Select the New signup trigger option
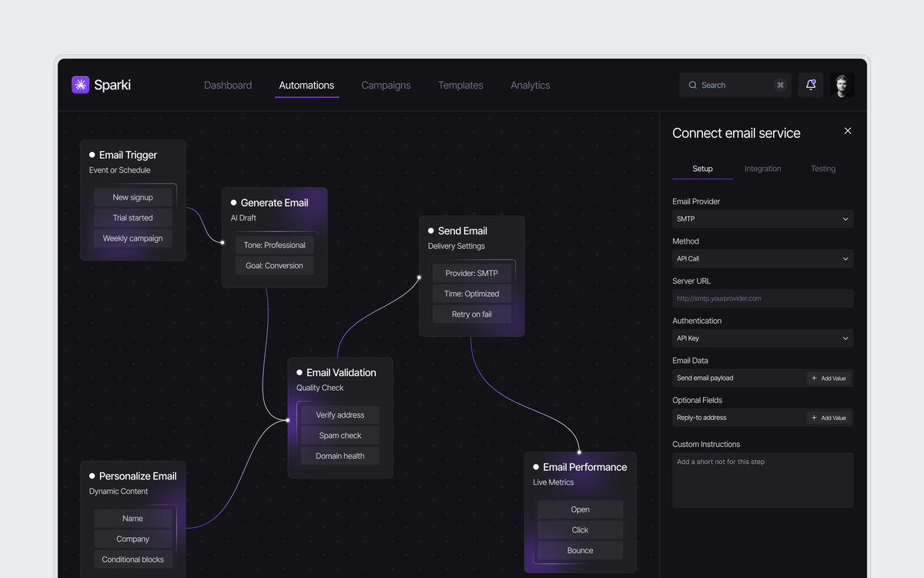This screenshot has height=578, width=924. (x=132, y=197)
